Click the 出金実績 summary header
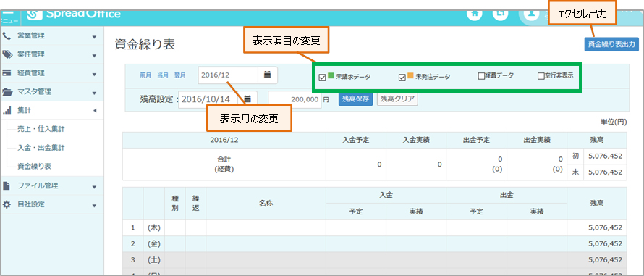644x276 pixels. click(537, 140)
